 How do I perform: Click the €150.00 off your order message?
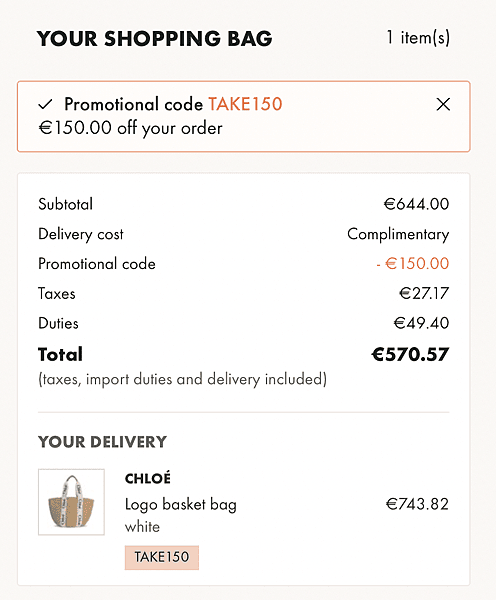point(131,128)
